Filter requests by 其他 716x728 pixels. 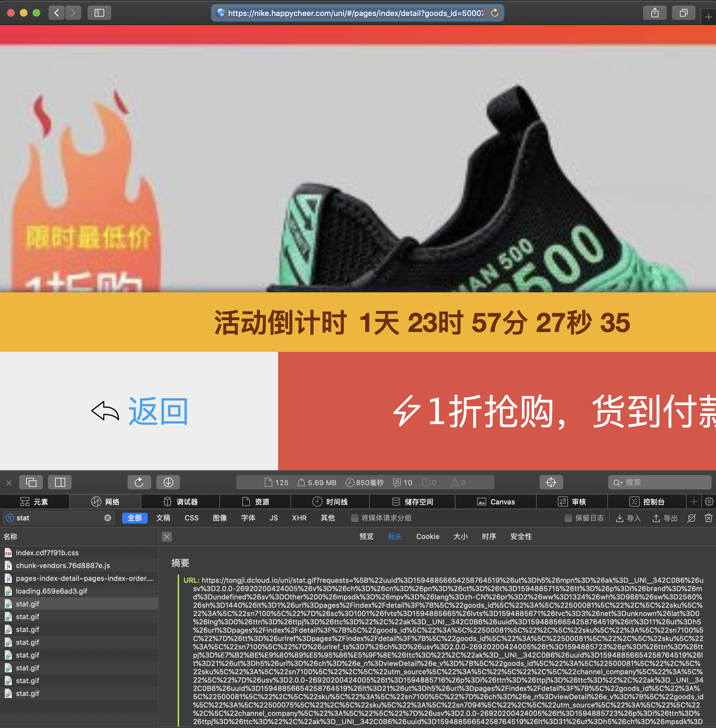tap(328, 518)
